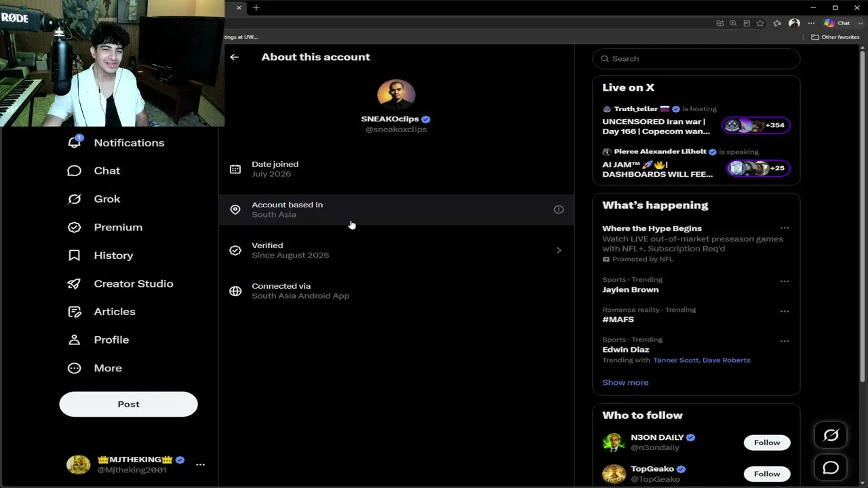Open the N3ON DAILY suggested profile name
Viewport: 868px width, 488px height.
[657, 438]
